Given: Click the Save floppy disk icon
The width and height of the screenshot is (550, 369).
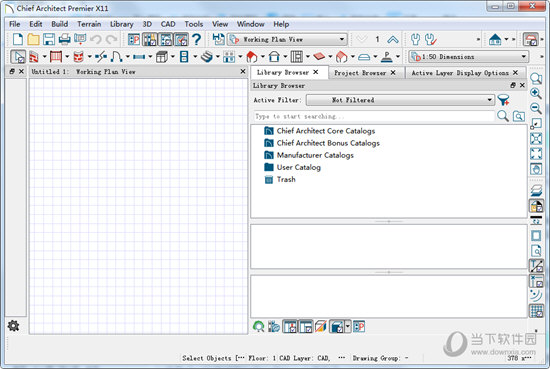Looking at the screenshot, I should click(x=49, y=39).
